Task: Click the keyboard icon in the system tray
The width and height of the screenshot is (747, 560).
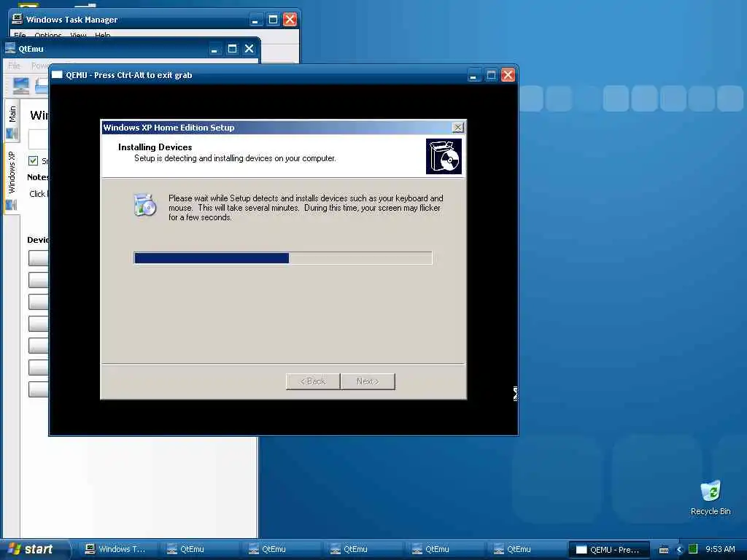Action: (x=664, y=550)
